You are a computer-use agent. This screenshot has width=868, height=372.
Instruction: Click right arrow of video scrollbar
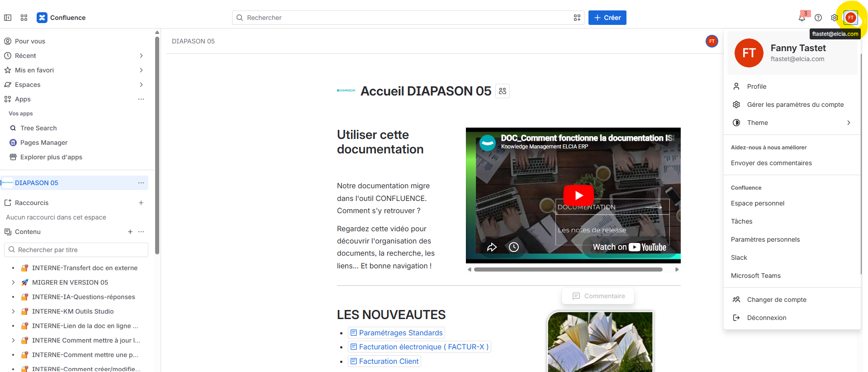point(677,269)
